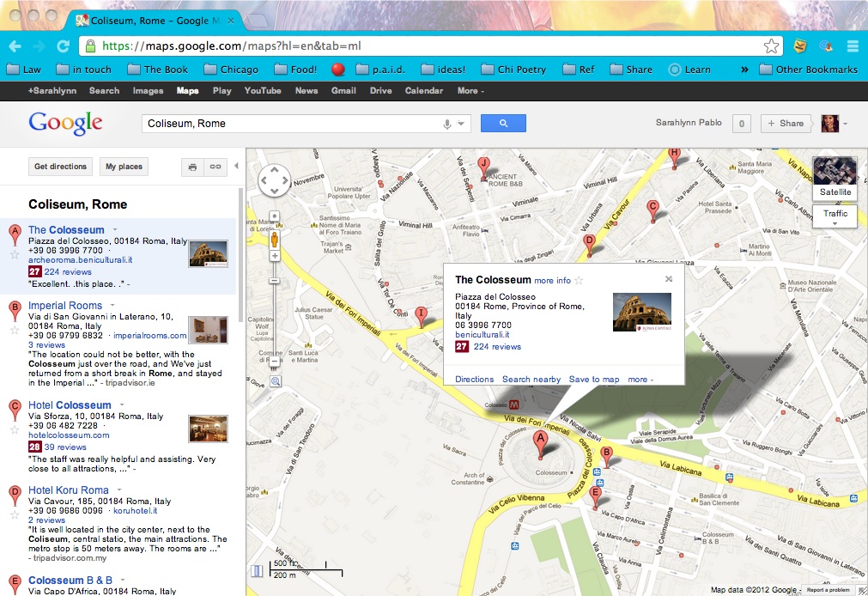
Task: Open the notifications counter box
Action: (742, 124)
